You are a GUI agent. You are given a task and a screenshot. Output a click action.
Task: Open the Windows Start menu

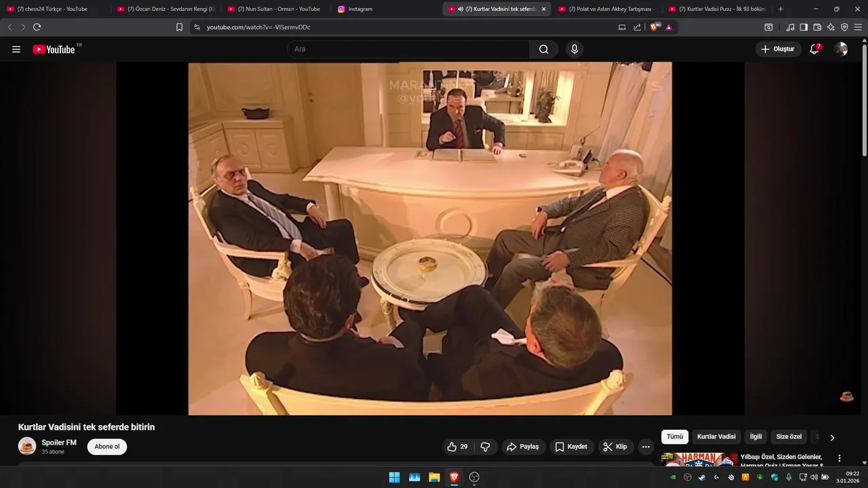(394, 477)
